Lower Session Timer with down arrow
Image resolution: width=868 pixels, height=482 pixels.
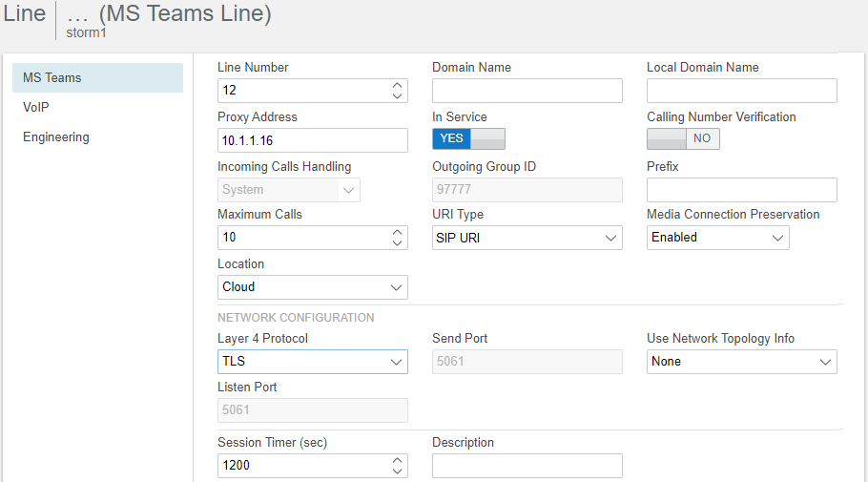pyautogui.click(x=397, y=471)
